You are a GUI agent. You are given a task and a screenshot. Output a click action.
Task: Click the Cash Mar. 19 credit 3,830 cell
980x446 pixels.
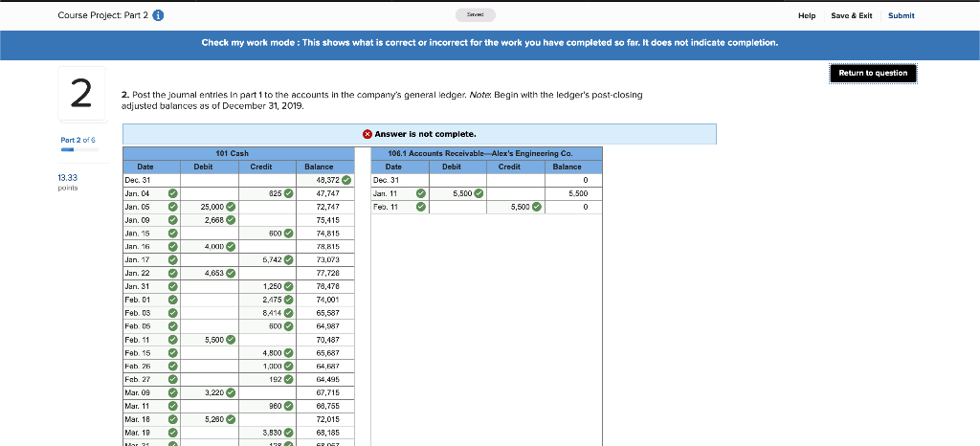click(268, 433)
